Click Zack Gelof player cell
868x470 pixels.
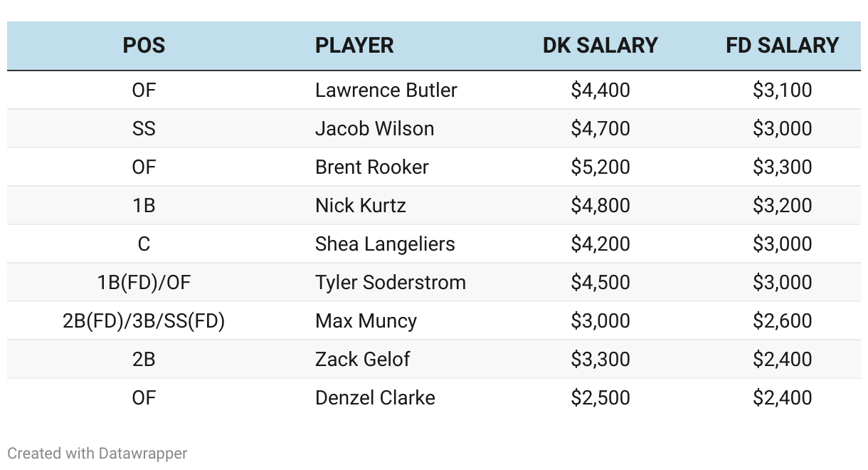coord(362,359)
